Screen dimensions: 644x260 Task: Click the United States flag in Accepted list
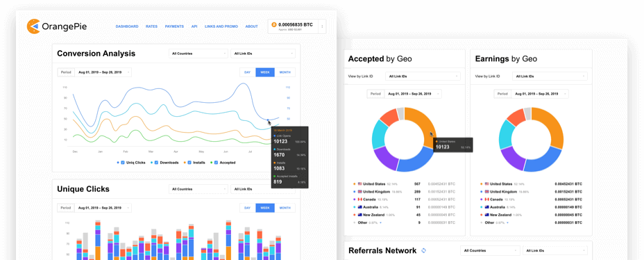359,184
